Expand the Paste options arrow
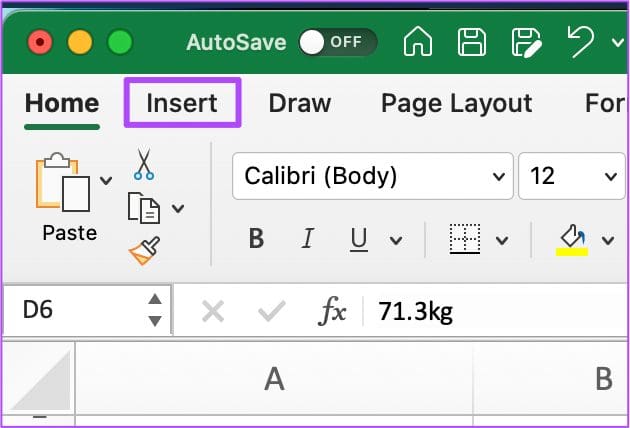This screenshot has width=630, height=428. [x=106, y=181]
